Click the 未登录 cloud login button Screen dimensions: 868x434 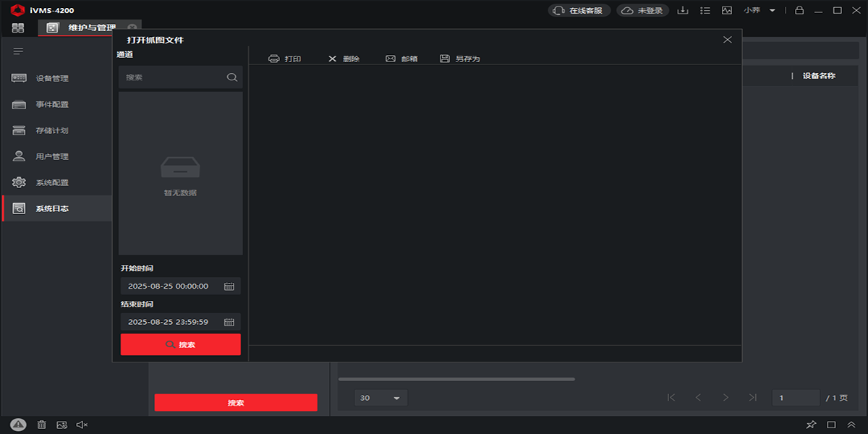(642, 11)
